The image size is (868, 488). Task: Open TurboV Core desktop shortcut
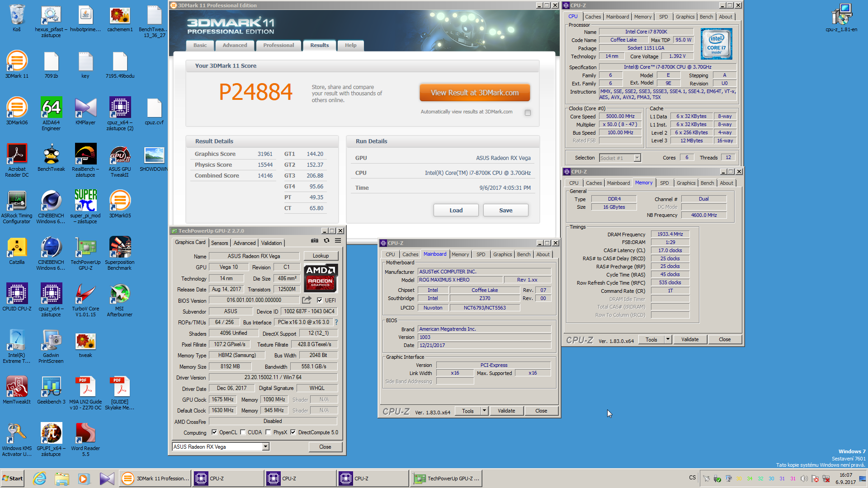(85, 300)
